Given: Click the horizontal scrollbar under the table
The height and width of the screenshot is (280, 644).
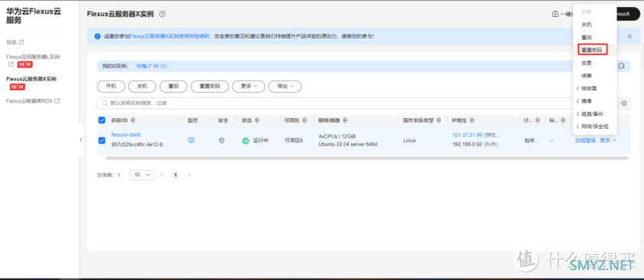Looking at the screenshot, I should [366, 158].
